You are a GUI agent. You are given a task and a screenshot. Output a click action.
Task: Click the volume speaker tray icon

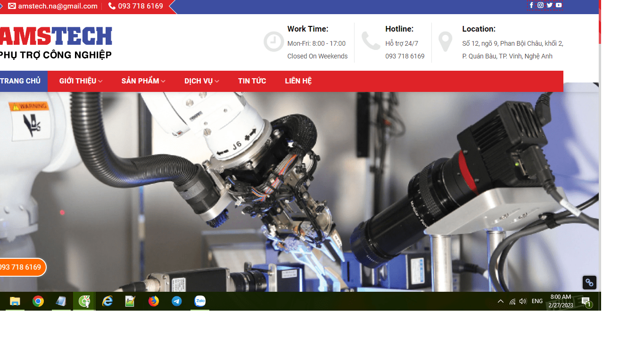(523, 301)
